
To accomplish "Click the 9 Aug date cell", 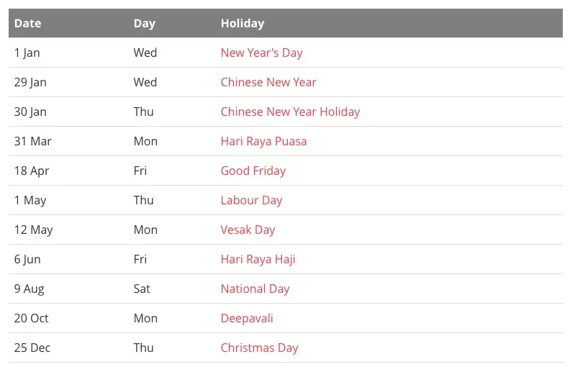I will coord(30,289).
